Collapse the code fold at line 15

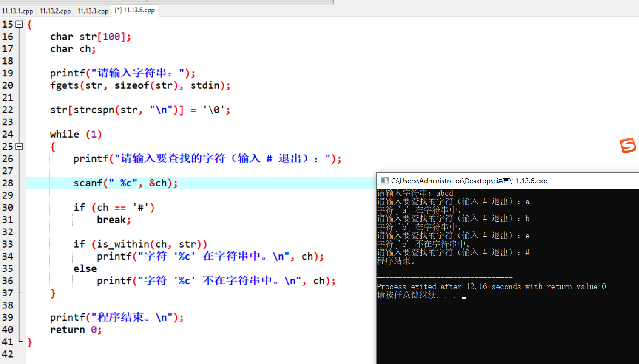tap(19, 25)
